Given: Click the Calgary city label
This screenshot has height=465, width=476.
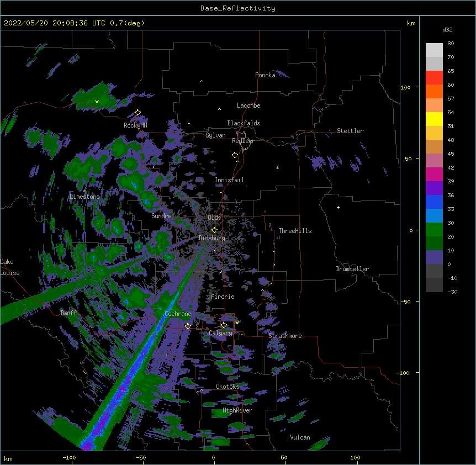Looking at the screenshot, I should (220, 333).
